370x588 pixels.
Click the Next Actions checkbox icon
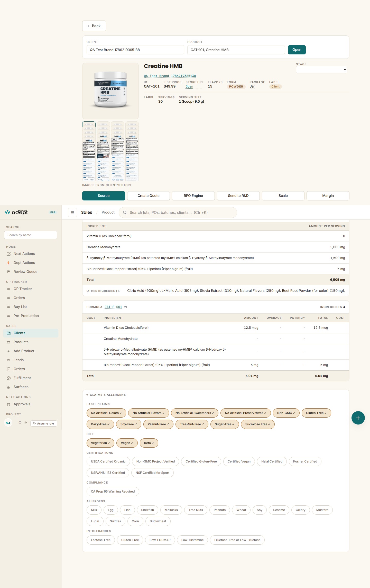coord(8,254)
